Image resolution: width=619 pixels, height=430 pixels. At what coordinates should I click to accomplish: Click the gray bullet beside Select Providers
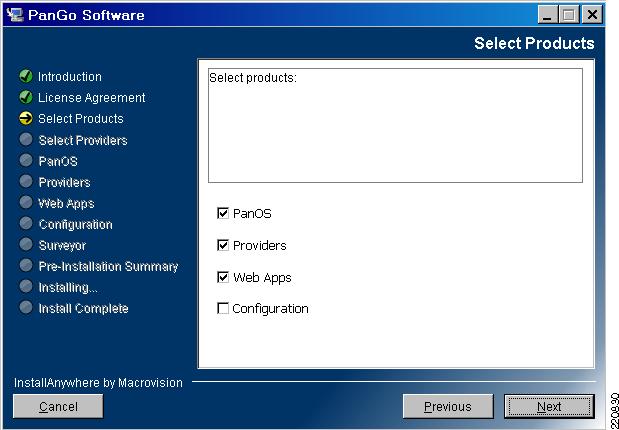26,139
